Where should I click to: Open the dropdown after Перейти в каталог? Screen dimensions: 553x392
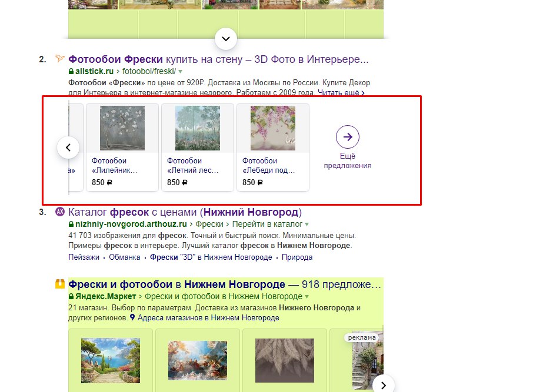point(307,225)
